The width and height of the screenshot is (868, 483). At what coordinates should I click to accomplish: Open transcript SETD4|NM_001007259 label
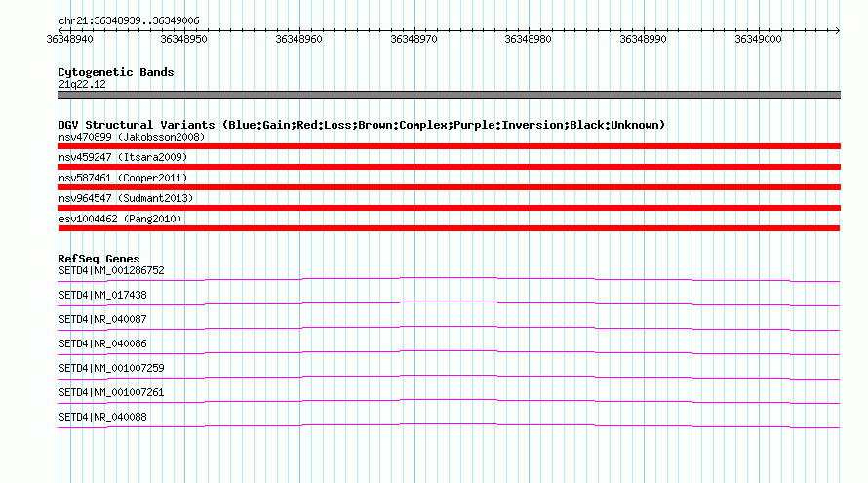tap(111, 368)
